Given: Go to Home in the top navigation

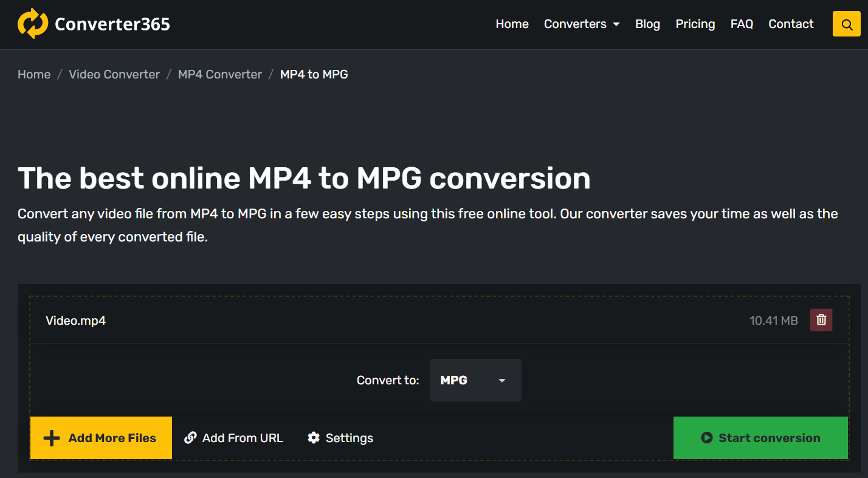Looking at the screenshot, I should pos(512,24).
